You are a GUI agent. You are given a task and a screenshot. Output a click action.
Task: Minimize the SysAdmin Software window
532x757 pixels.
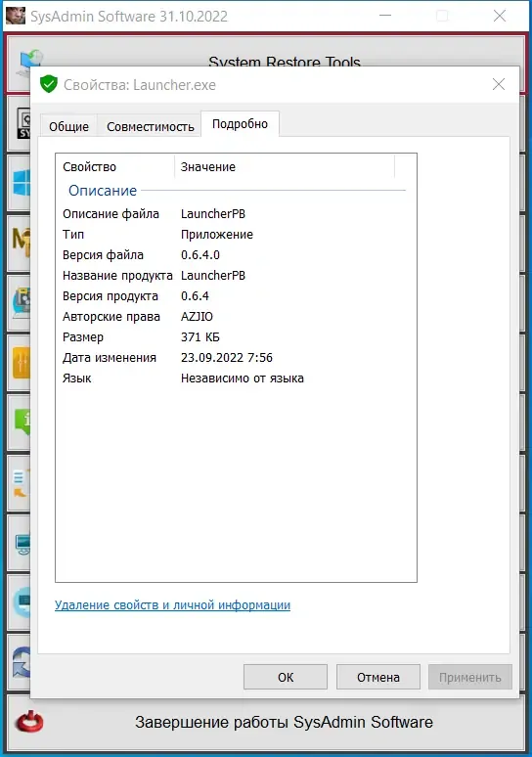click(384, 16)
